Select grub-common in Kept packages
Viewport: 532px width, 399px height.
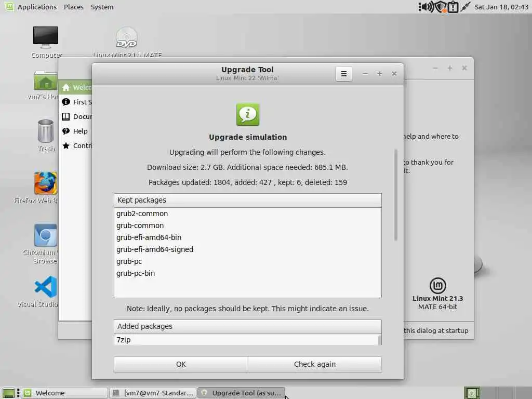tap(248, 225)
